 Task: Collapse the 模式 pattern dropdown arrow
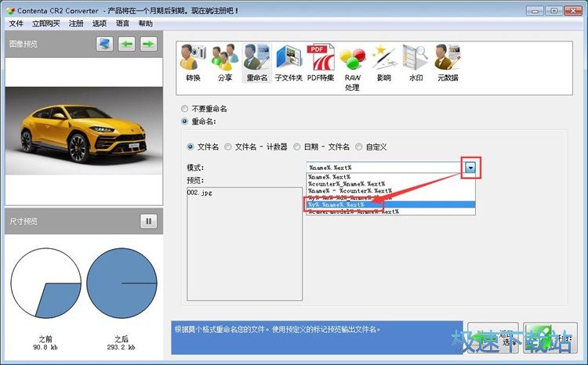470,168
